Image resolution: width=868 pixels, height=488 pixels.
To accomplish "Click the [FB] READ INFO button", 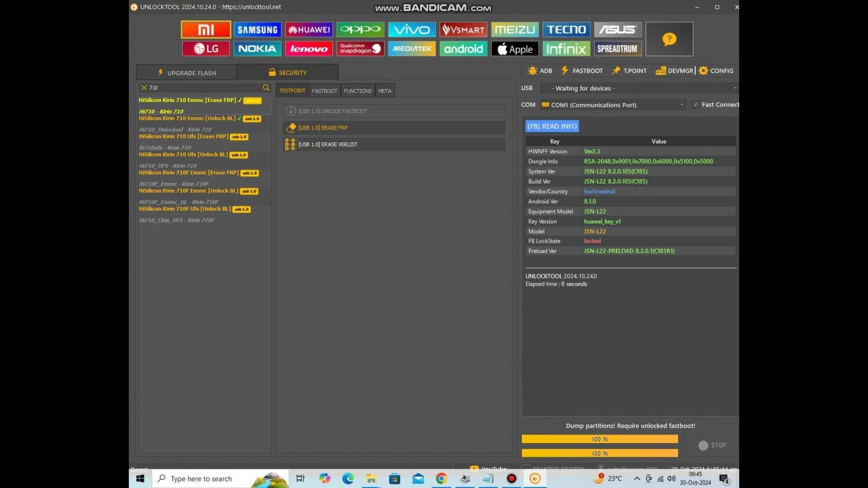I will pyautogui.click(x=552, y=126).
